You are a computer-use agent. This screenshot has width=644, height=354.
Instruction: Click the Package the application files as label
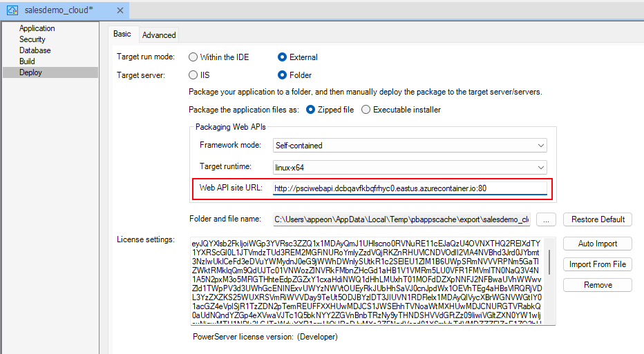click(x=244, y=110)
